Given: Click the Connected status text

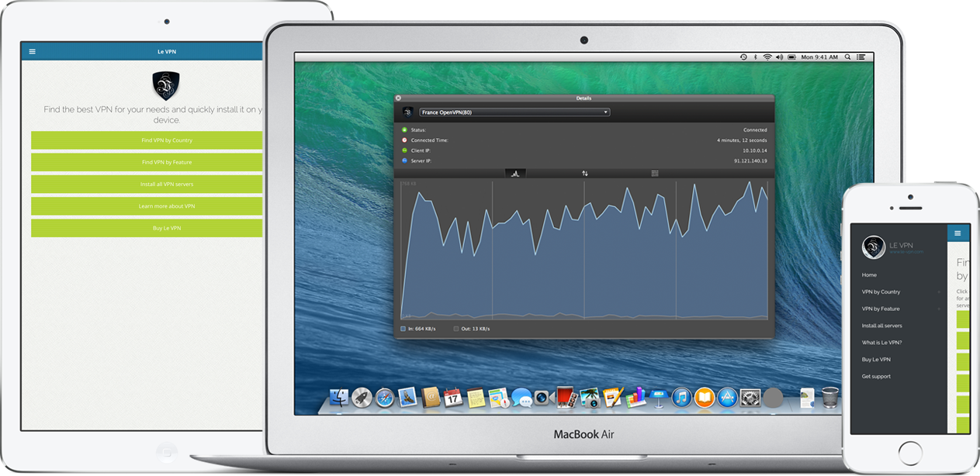Looking at the screenshot, I should coord(755,129).
